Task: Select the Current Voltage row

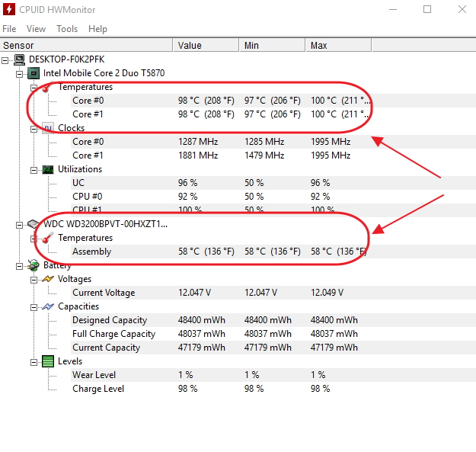Action: [273, 293]
